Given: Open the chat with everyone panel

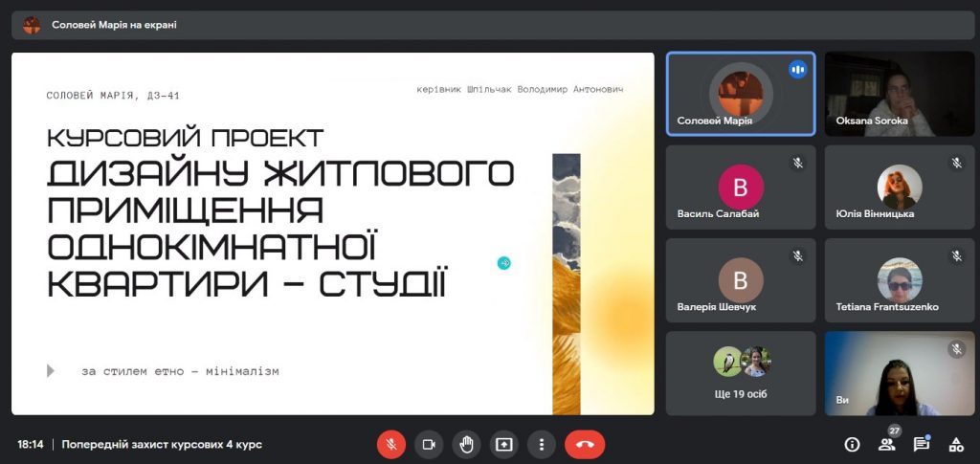Looking at the screenshot, I should (921, 444).
